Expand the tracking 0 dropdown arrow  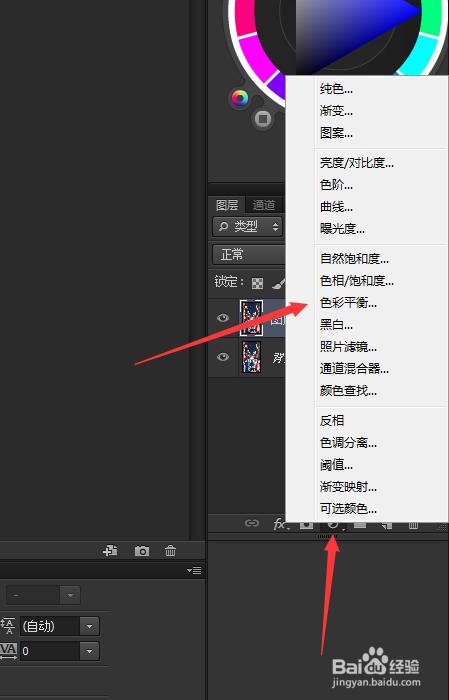point(89,651)
